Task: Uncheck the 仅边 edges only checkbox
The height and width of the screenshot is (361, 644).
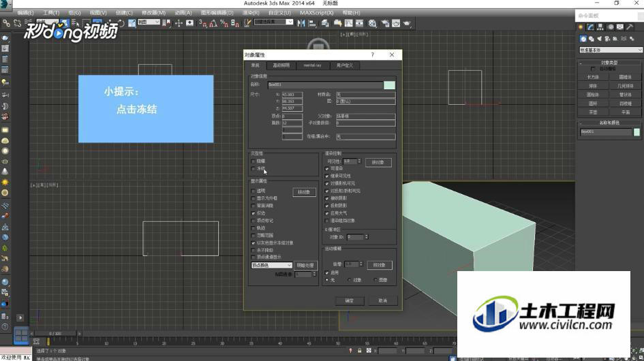Action: tap(253, 213)
